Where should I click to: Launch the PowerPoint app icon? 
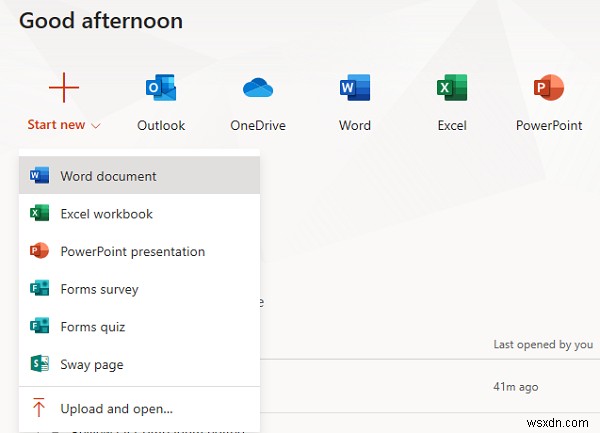(549, 88)
